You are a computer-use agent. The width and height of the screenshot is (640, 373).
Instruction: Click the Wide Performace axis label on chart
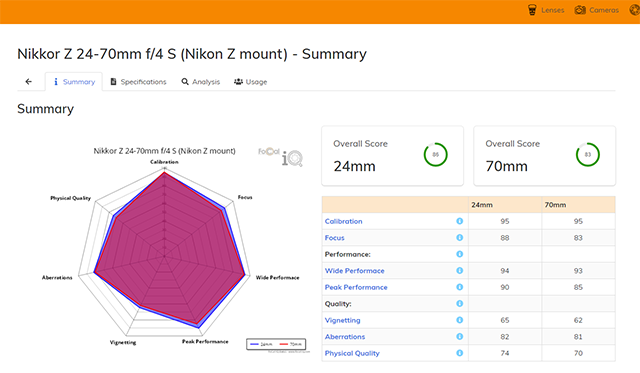tap(278, 278)
